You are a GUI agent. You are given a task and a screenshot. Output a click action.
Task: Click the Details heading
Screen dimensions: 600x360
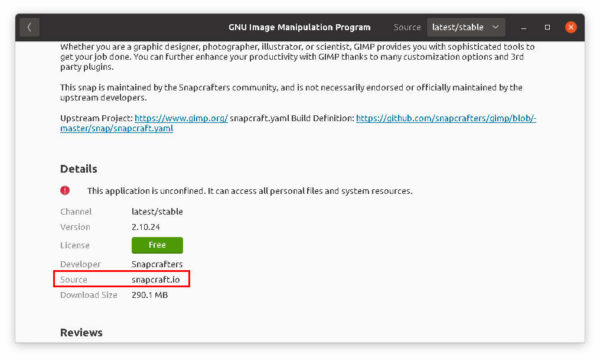coord(78,169)
